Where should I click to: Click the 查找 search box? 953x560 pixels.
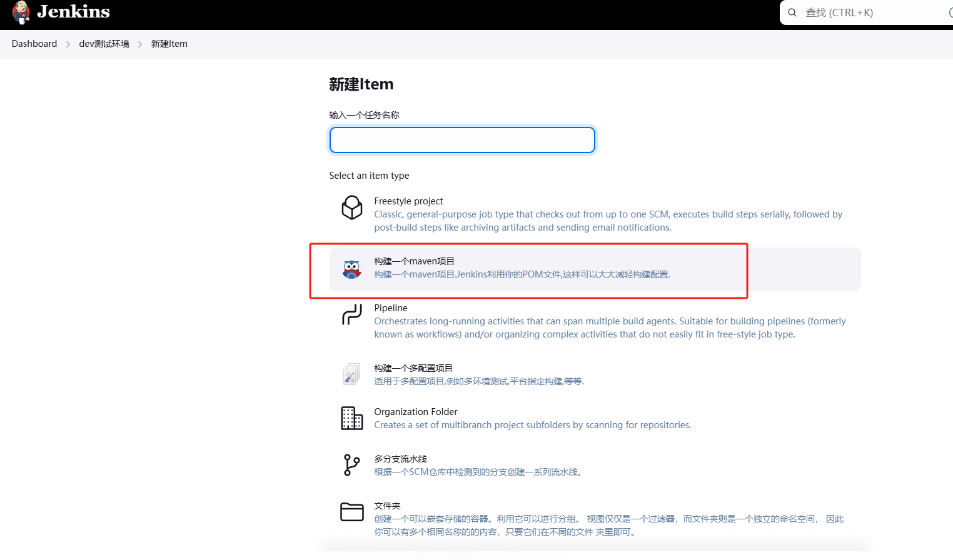[866, 12]
